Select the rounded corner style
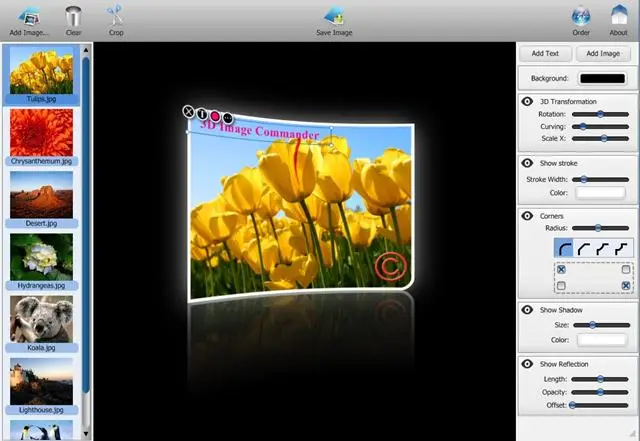The height and width of the screenshot is (441, 640). coord(564,248)
